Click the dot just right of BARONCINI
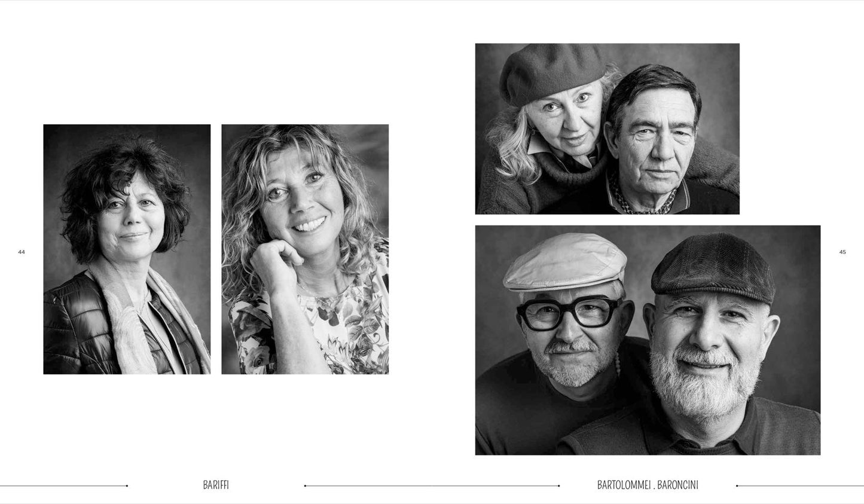The height and width of the screenshot is (504, 864). click(737, 485)
